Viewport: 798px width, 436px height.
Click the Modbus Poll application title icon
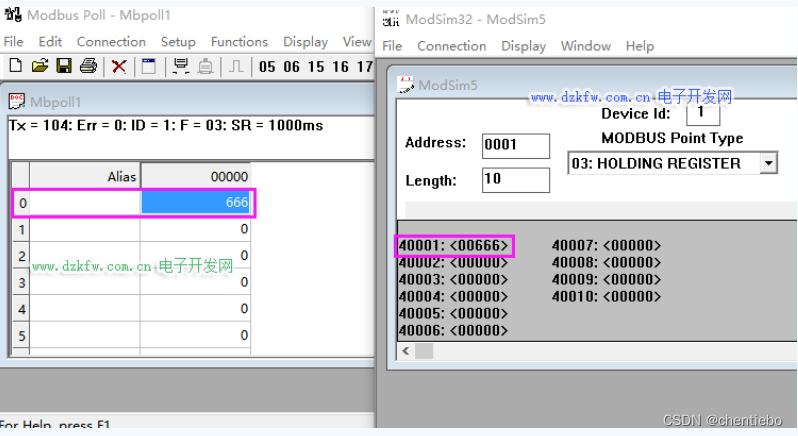point(13,15)
